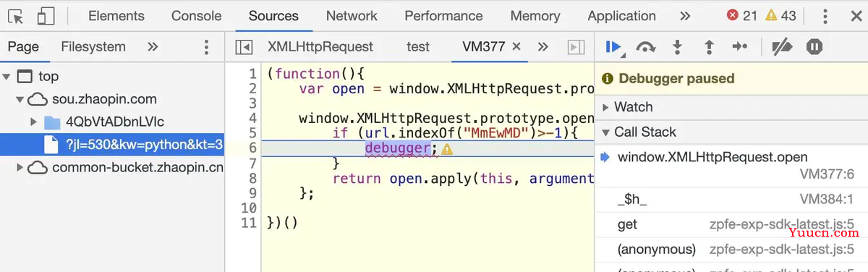Deactivate breakpoints toggle

783,47
